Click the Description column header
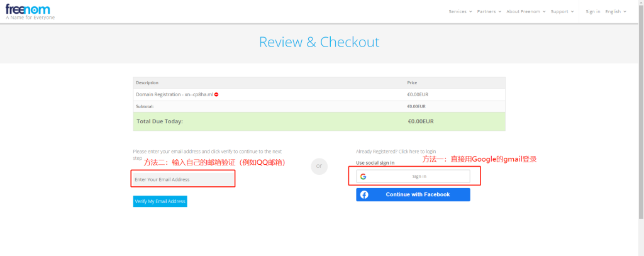This screenshot has width=644, height=256. click(x=147, y=82)
